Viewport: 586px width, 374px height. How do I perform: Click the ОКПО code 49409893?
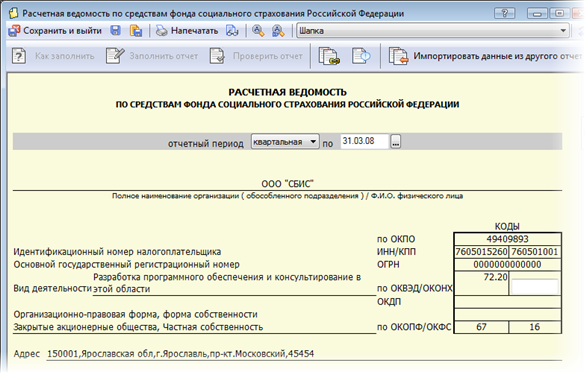pyautogui.click(x=507, y=239)
